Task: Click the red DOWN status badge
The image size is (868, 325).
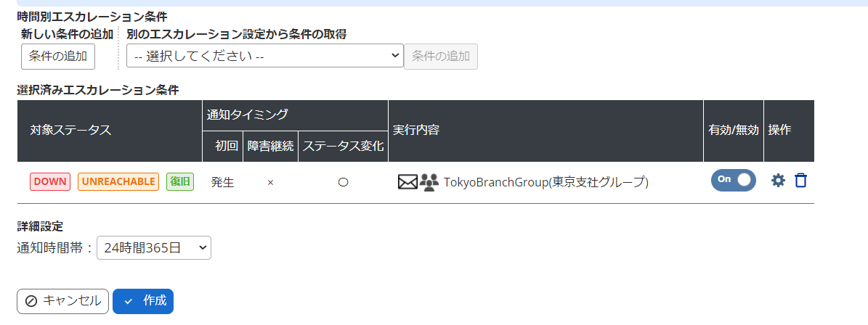Action: tap(49, 182)
